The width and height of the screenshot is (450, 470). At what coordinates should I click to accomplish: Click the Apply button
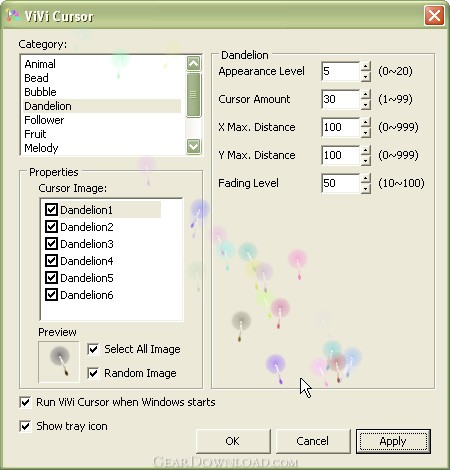click(393, 441)
